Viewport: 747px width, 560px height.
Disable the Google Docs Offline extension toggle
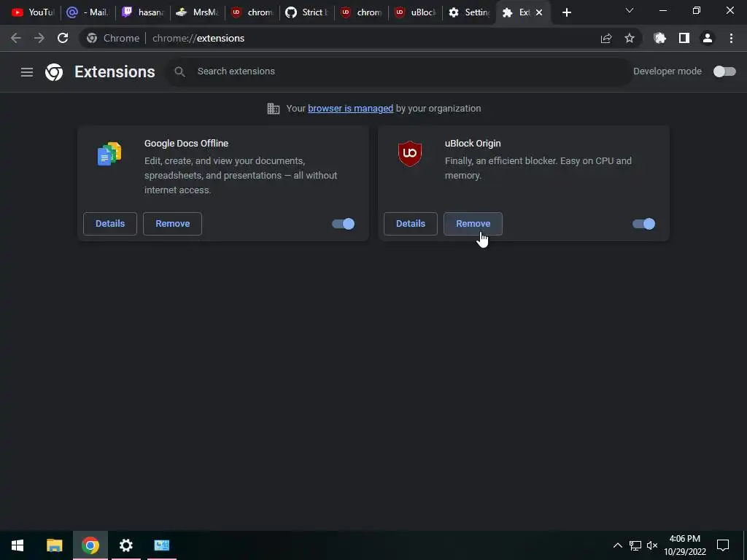343,224
